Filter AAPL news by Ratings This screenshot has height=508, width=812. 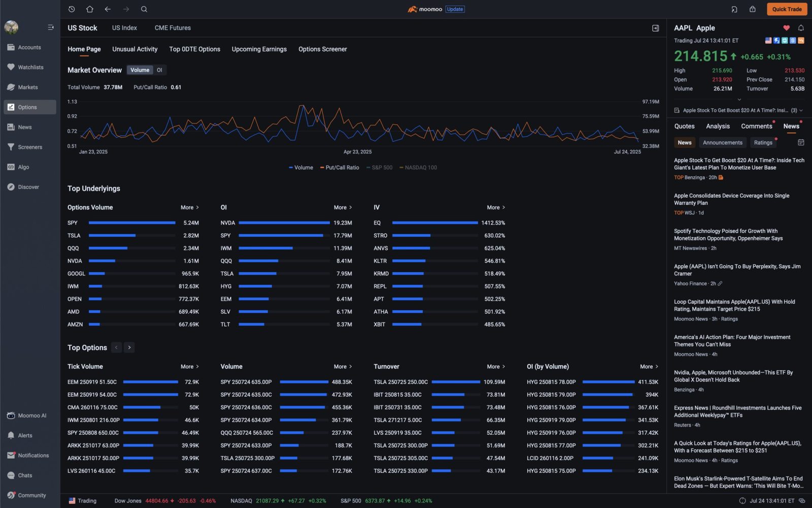763,143
